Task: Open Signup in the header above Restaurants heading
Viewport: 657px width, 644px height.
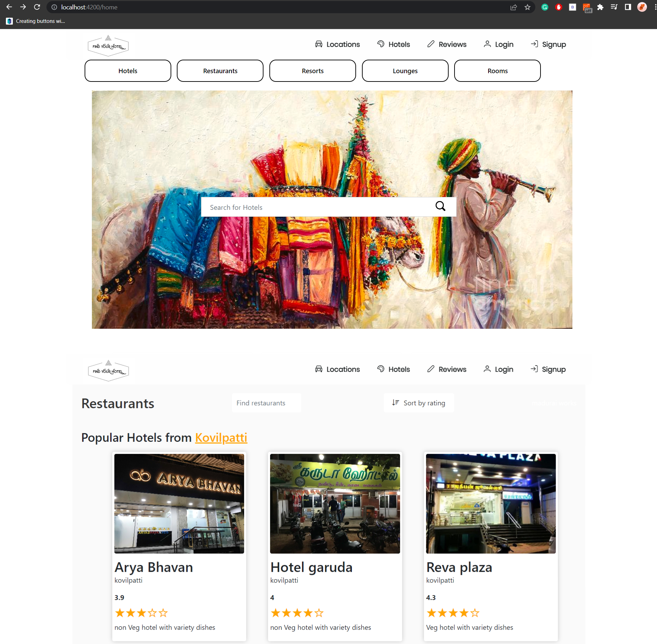Action: [x=548, y=369]
